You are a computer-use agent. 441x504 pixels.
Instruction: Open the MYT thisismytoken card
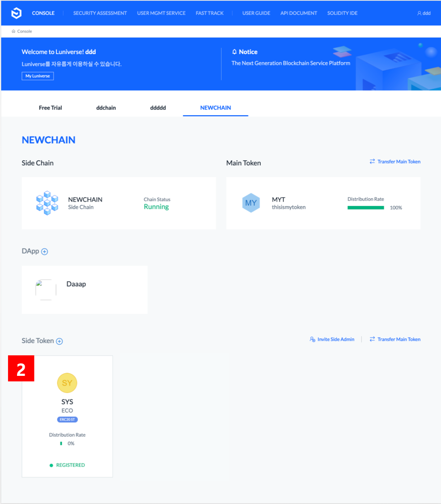tap(323, 203)
